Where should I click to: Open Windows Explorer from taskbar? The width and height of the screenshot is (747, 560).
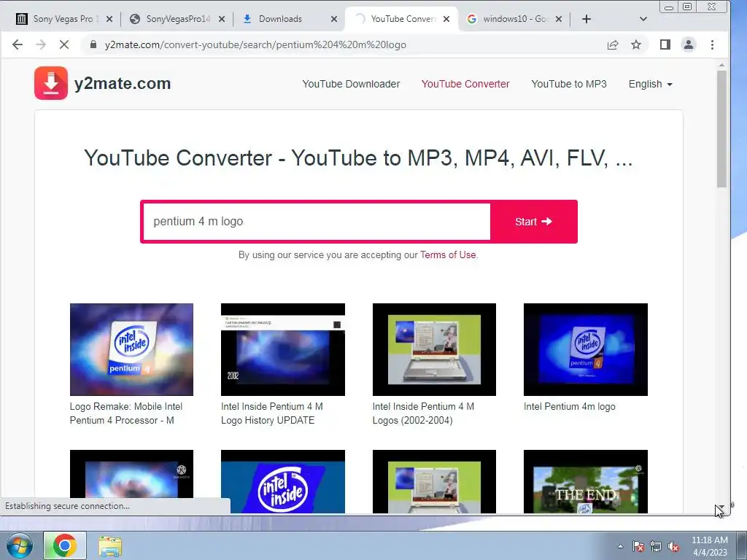[110, 546]
